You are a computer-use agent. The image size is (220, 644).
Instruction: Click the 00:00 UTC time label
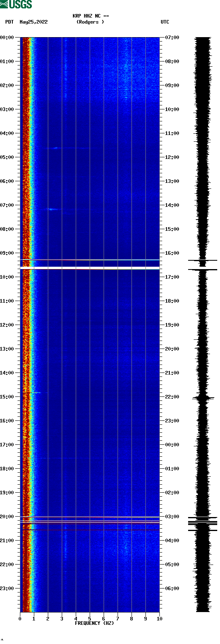172,445
